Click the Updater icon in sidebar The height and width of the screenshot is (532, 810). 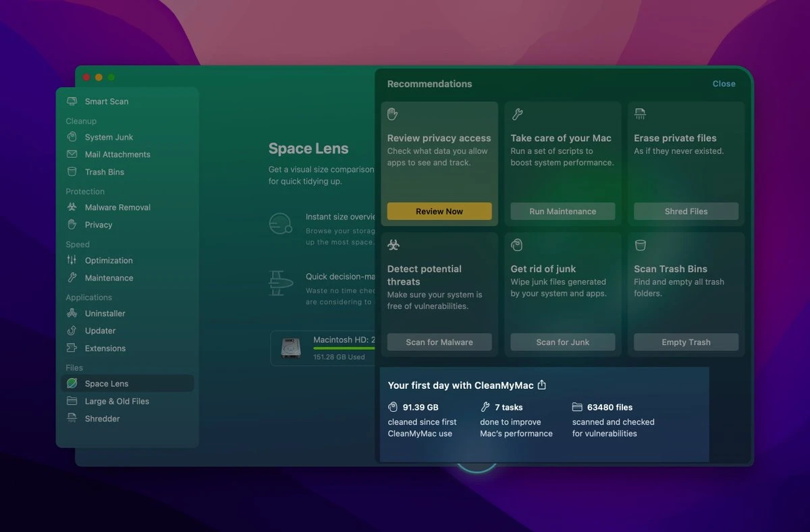coord(72,331)
